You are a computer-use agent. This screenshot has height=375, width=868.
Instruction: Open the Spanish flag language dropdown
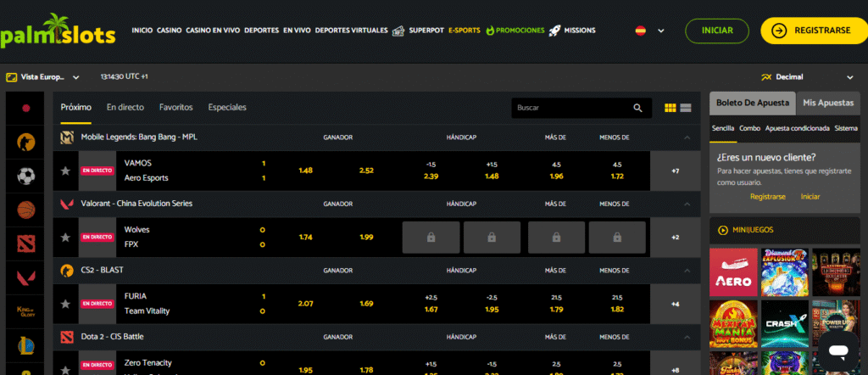tap(649, 31)
